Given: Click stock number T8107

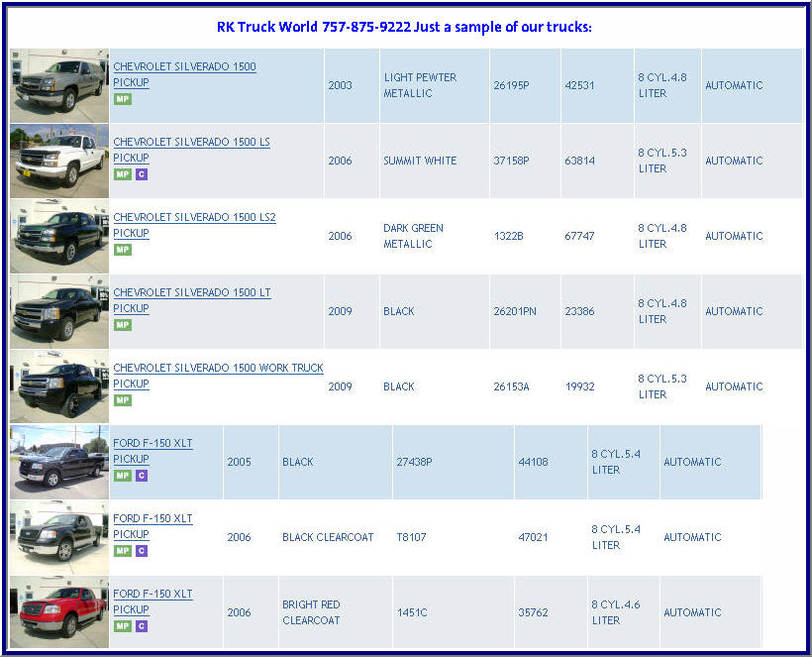Looking at the screenshot, I should coord(411,537).
